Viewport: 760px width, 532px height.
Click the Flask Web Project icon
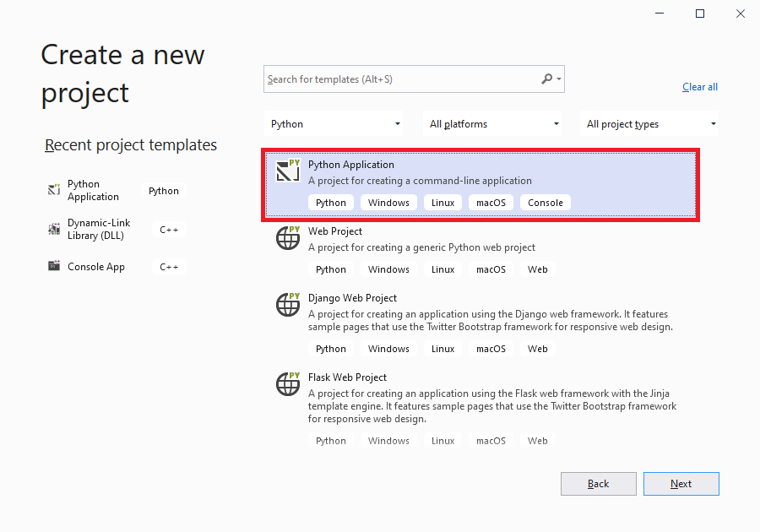coord(288,383)
